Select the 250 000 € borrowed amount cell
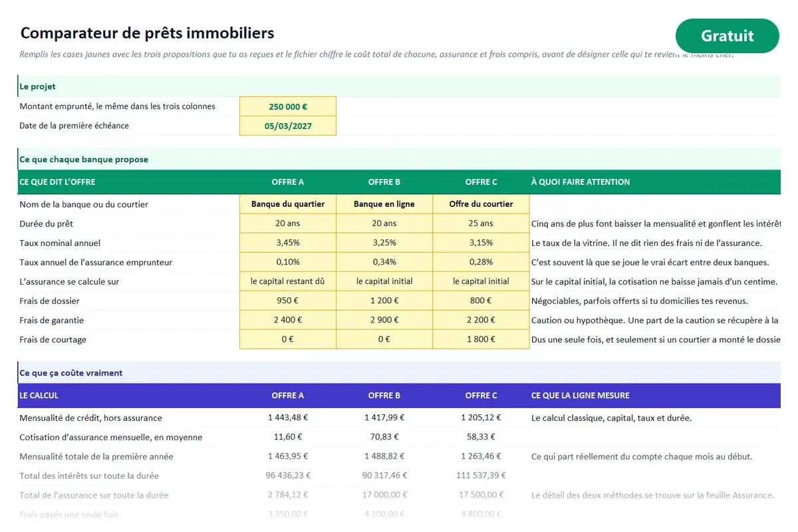 click(288, 106)
